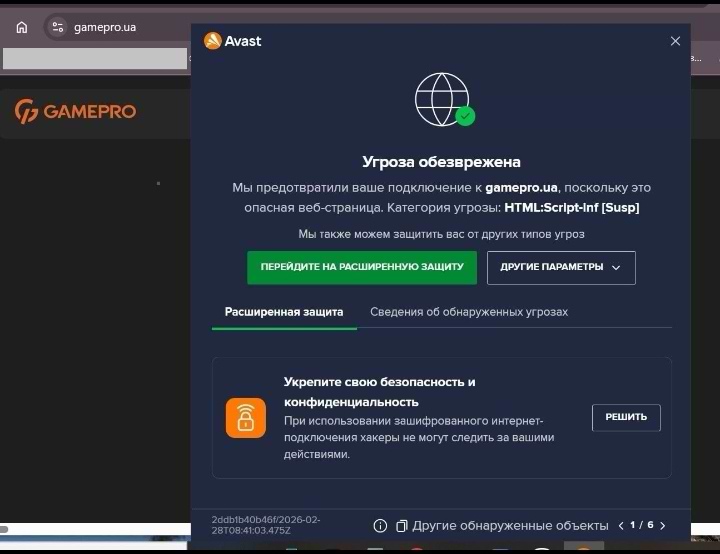Click the GAMEPRO site logo
The width and height of the screenshot is (720, 554).
pyautogui.click(x=76, y=111)
